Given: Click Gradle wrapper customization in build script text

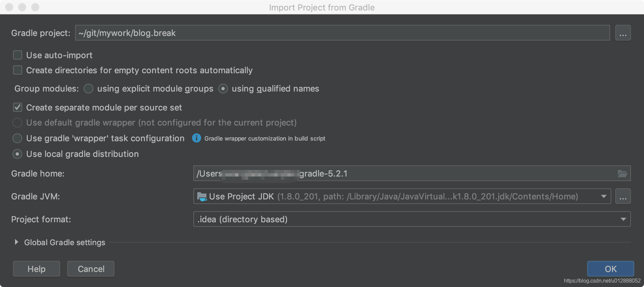Looking at the screenshot, I should [x=265, y=139].
